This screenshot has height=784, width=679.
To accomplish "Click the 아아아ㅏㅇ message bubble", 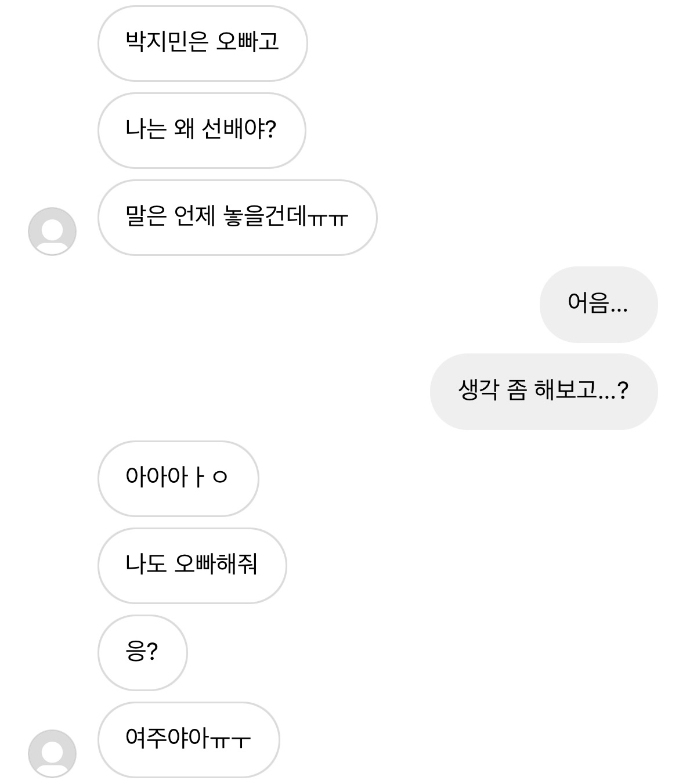I will (x=178, y=478).
